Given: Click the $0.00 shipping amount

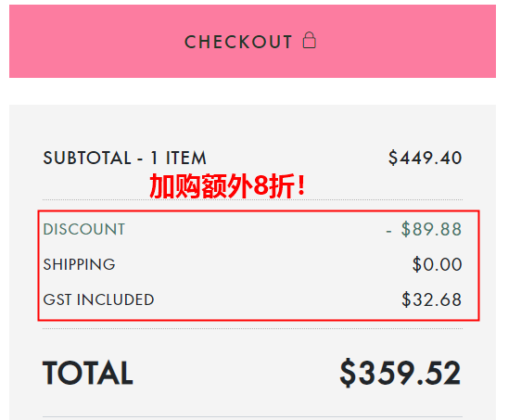Looking at the screenshot, I should [x=437, y=264].
